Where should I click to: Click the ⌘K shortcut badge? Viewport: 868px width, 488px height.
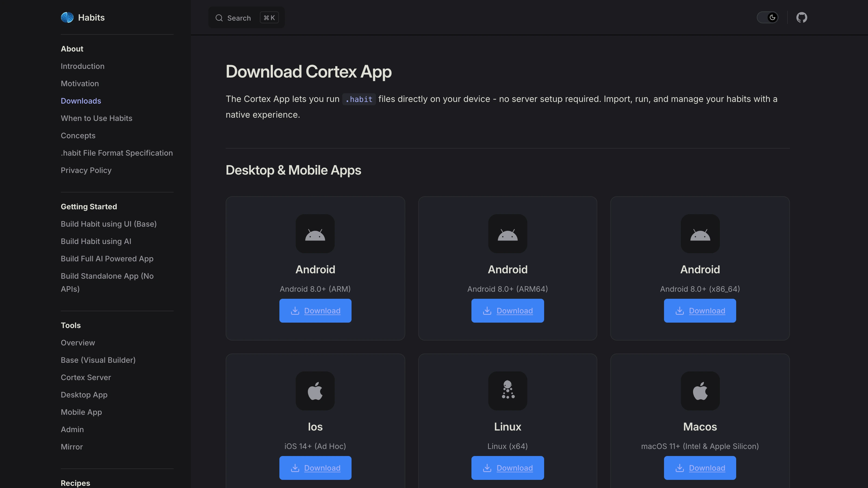269,18
